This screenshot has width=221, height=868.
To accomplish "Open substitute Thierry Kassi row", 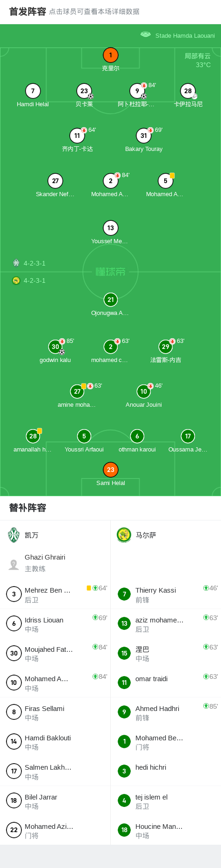I will click(x=166, y=594).
